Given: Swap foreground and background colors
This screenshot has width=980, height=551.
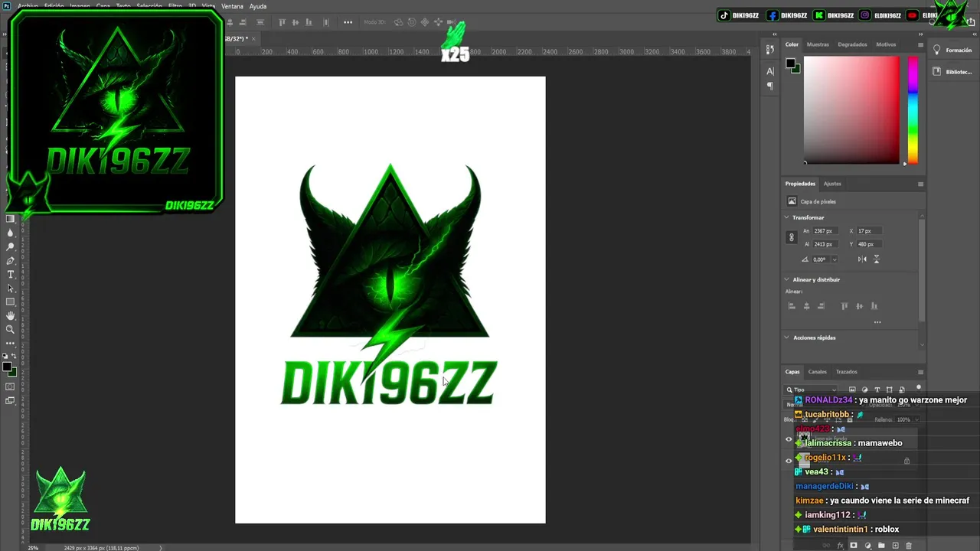Looking at the screenshot, I should [x=15, y=357].
